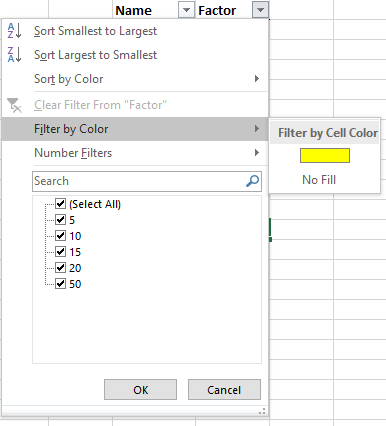Open the Factor column filter dropdown
This screenshot has width=386, height=426.
[260, 10]
